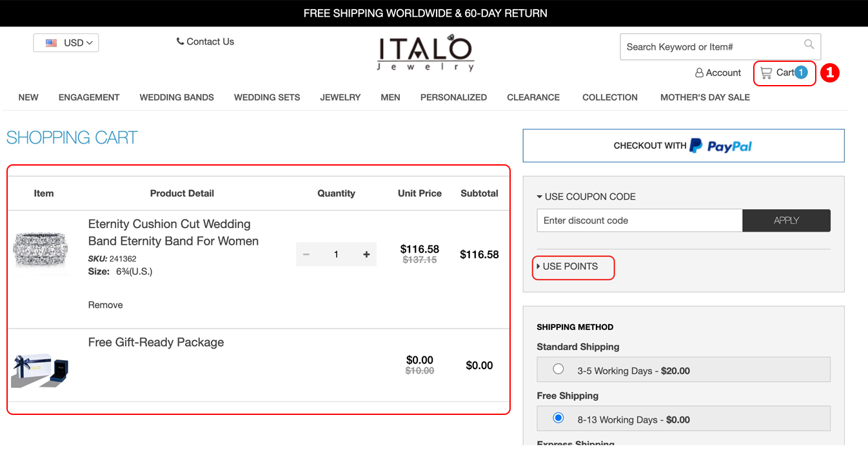Decrease quantity with minus button
868x451 pixels.
pos(306,254)
